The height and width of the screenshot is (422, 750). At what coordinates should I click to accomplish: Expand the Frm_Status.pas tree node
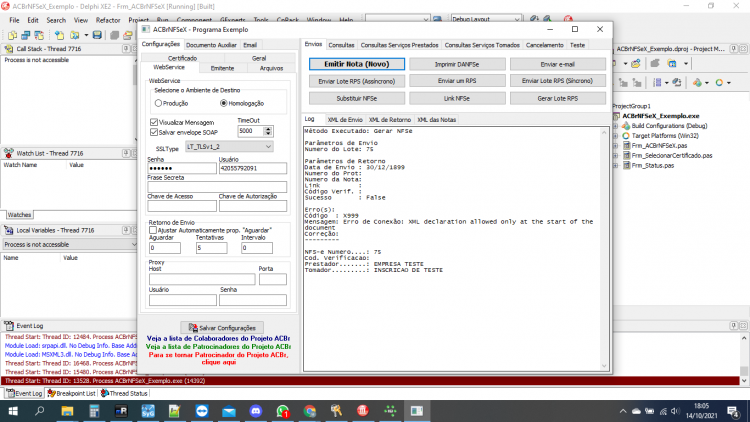coord(616,166)
